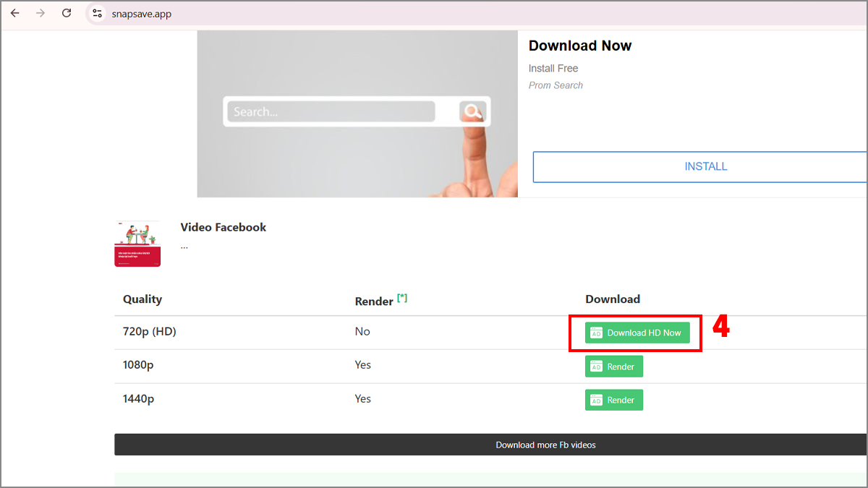
Task: Click the AD badge on 1440p Render button
Action: click(x=596, y=399)
